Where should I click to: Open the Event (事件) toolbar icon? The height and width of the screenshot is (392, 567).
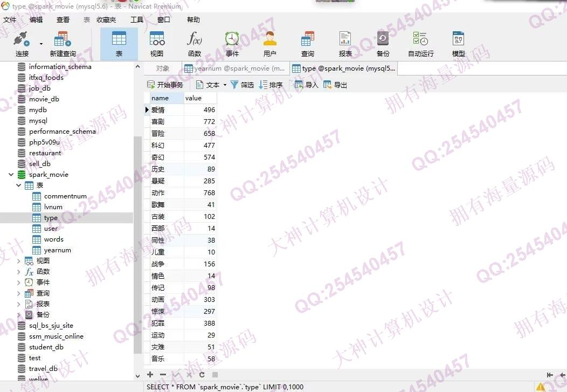(x=232, y=44)
